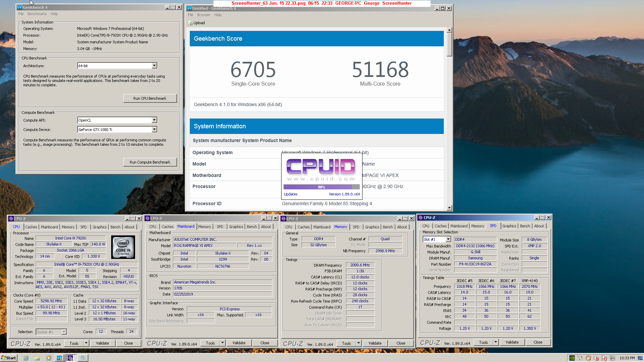Open Help menu in Geekbench results window
Viewport: 644px width, 362px height.
[x=218, y=15]
